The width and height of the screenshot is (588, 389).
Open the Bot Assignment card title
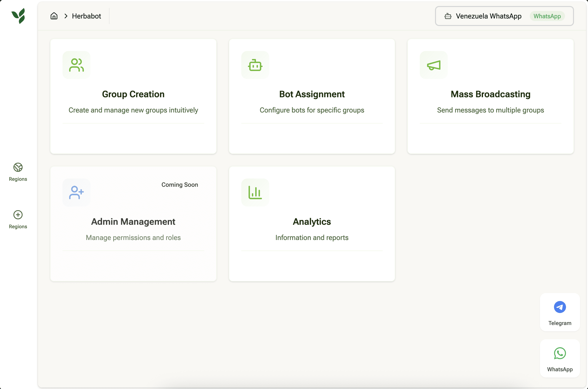tap(312, 94)
